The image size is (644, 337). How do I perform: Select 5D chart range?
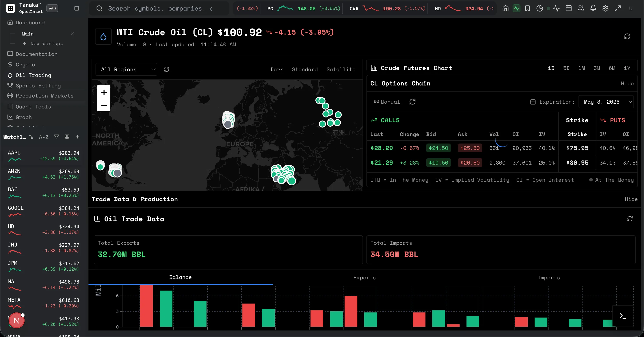click(566, 68)
